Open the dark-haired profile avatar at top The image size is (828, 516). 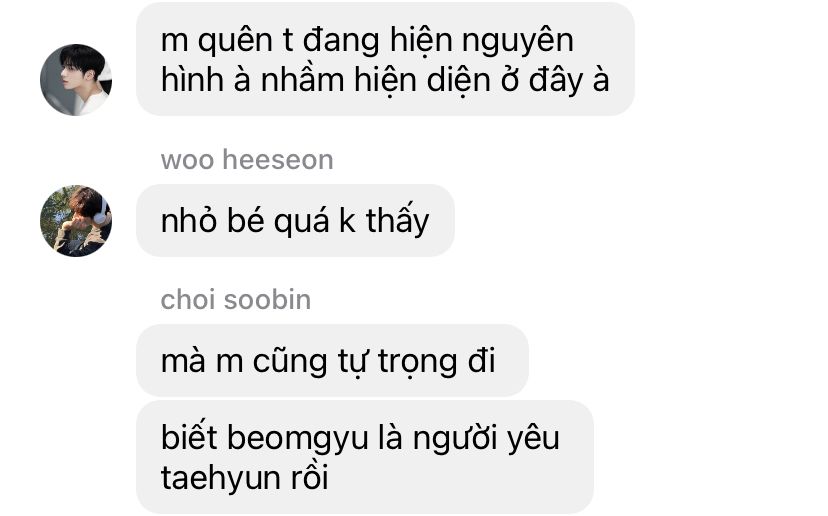(x=76, y=80)
